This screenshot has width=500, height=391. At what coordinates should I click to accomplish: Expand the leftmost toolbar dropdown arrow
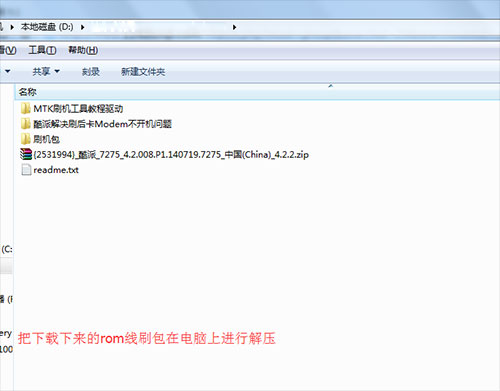pyautogui.click(x=7, y=71)
